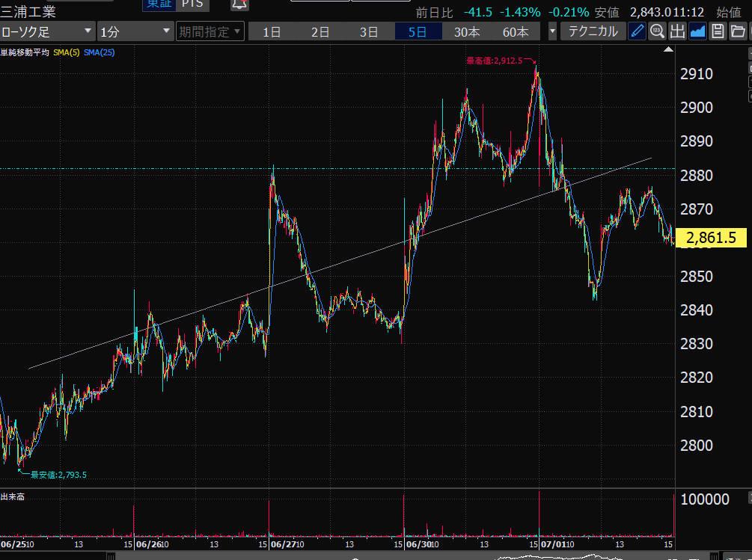This screenshot has width=752, height=560.
Task: Click the 最安値:2,793.5 low label
Action: tap(58, 475)
